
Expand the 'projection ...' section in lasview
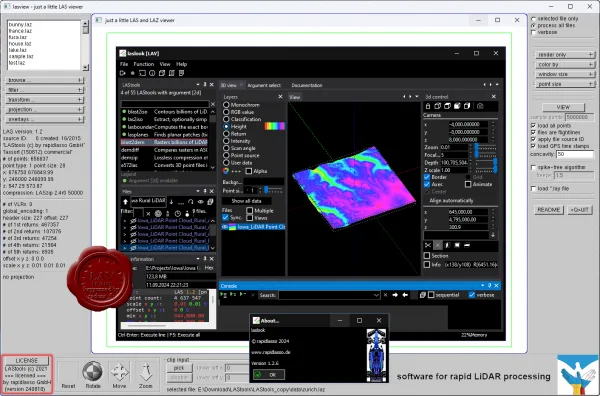pyautogui.click(x=44, y=109)
